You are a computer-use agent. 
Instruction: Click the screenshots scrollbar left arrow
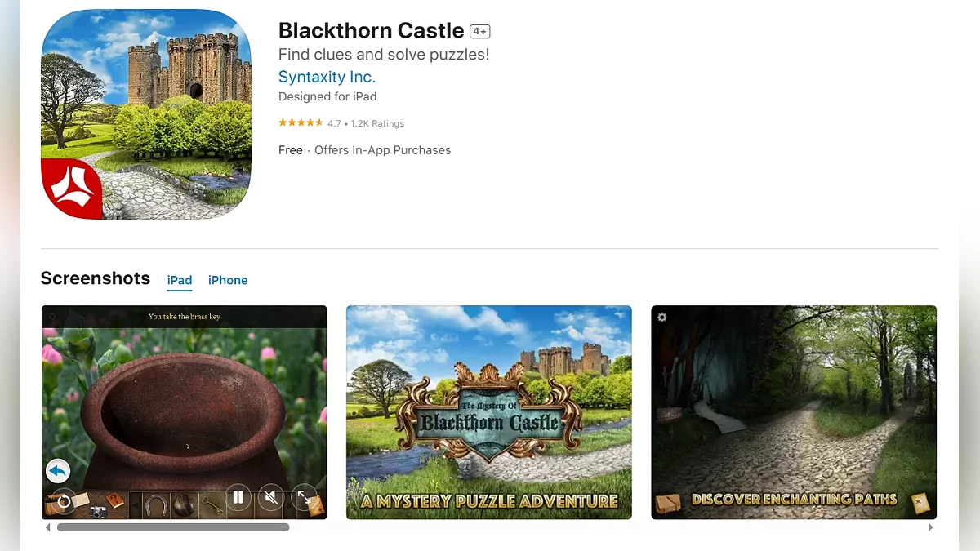click(x=47, y=528)
